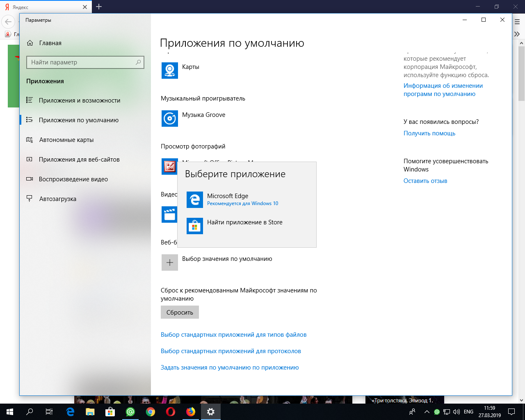The image size is (525, 420).
Task: Open link Выбор стандартных приложений для типов файлов
Action: (x=234, y=335)
